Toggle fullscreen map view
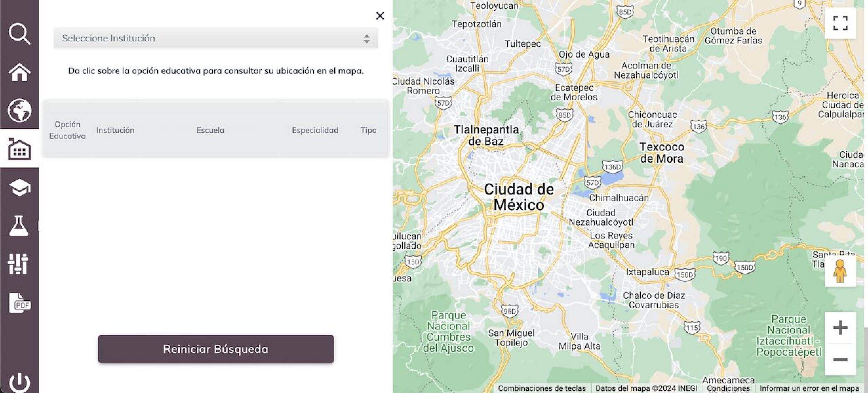The image size is (868, 393). 840,23
